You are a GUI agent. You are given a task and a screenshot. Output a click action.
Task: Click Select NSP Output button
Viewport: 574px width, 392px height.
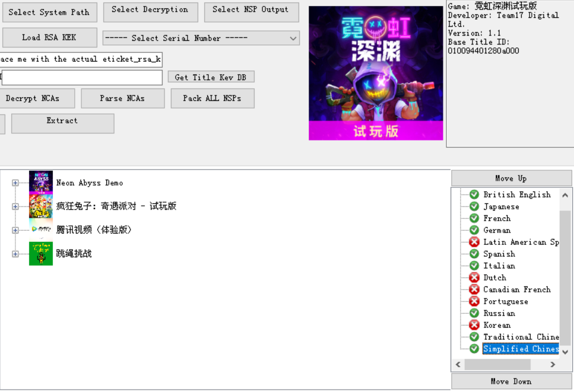tap(252, 12)
